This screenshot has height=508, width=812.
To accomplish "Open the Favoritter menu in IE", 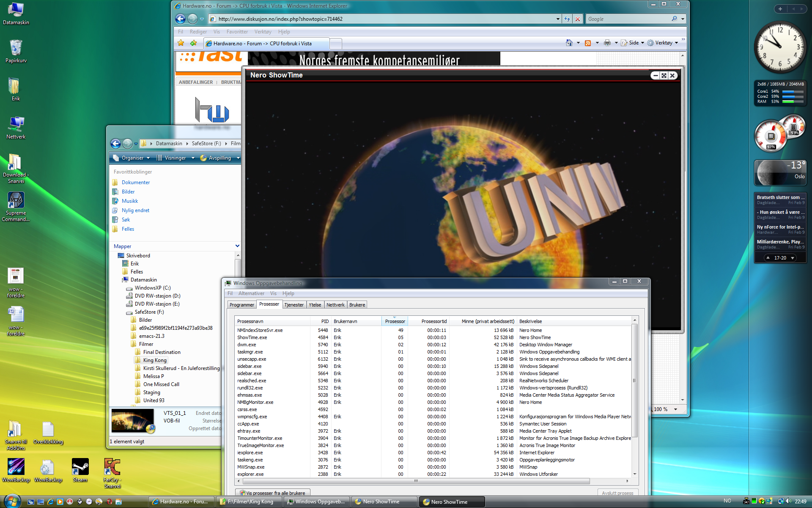I will 237,32.
